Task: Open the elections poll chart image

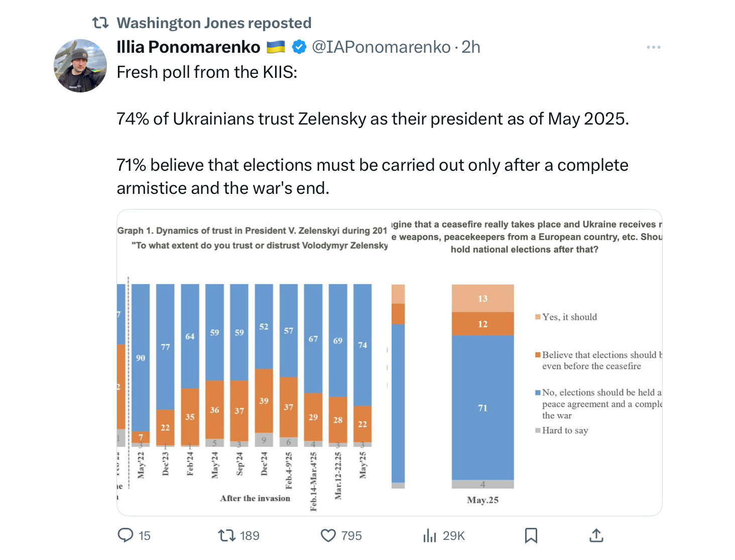Action: click(527, 363)
